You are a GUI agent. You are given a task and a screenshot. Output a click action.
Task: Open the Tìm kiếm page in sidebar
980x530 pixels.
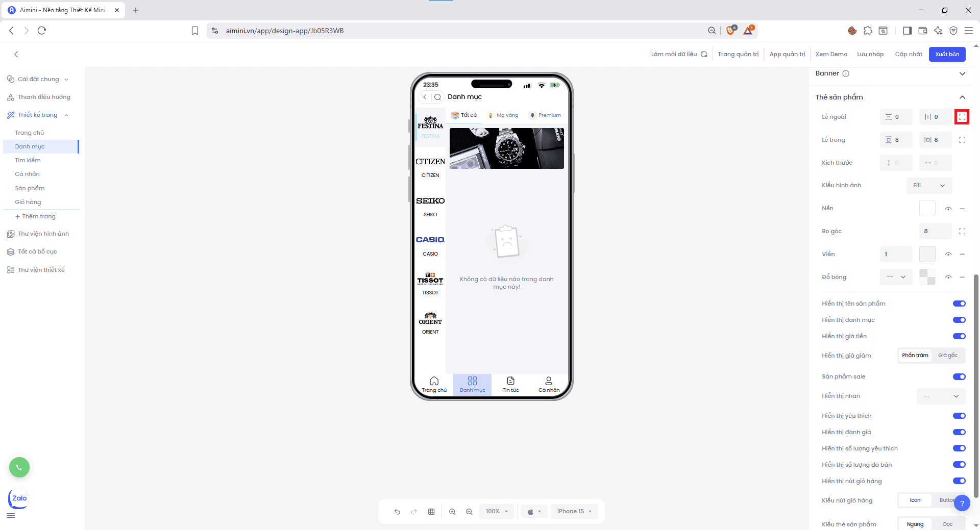click(x=28, y=160)
